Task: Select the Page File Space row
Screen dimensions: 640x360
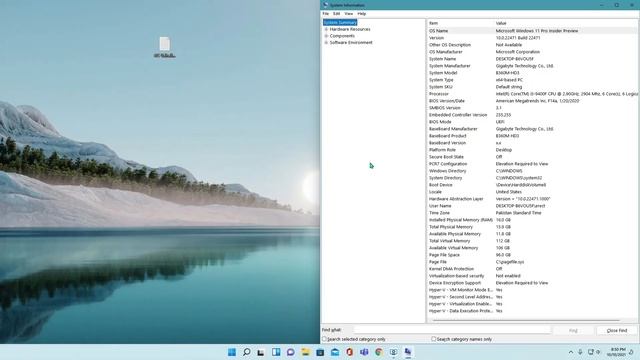Action: point(533,255)
